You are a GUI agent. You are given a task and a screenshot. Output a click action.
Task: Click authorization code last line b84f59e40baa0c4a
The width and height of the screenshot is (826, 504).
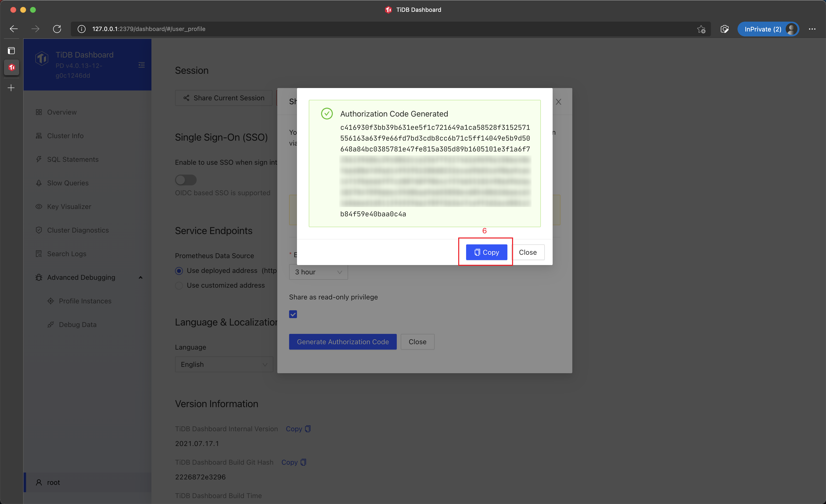pyautogui.click(x=373, y=214)
